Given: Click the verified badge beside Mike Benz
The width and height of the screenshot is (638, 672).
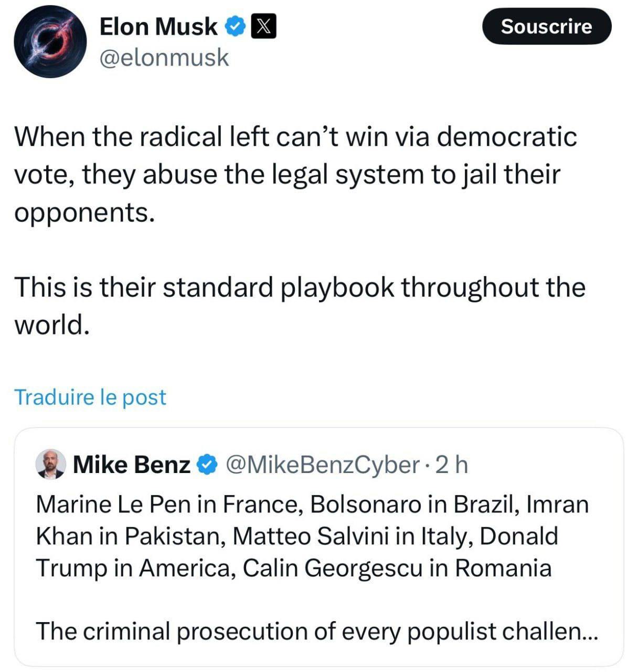Looking at the screenshot, I should [207, 465].
